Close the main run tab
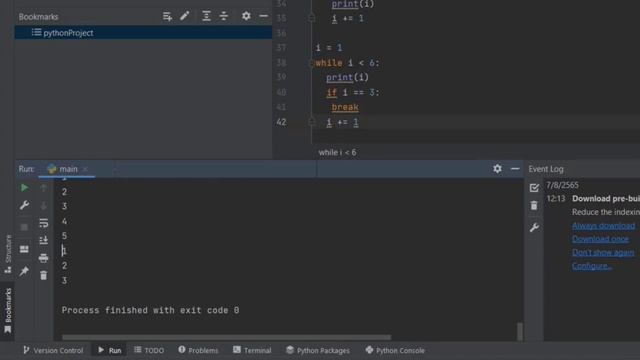 point(85,169)
